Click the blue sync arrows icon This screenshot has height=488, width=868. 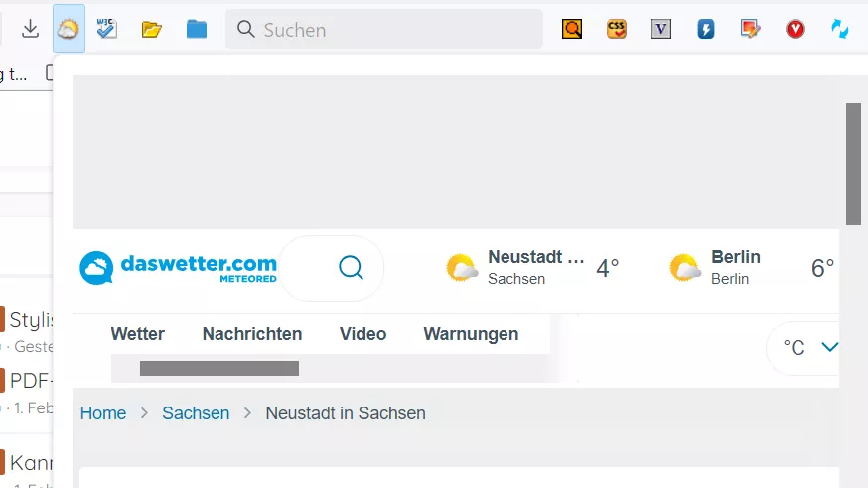click(840, 29)
